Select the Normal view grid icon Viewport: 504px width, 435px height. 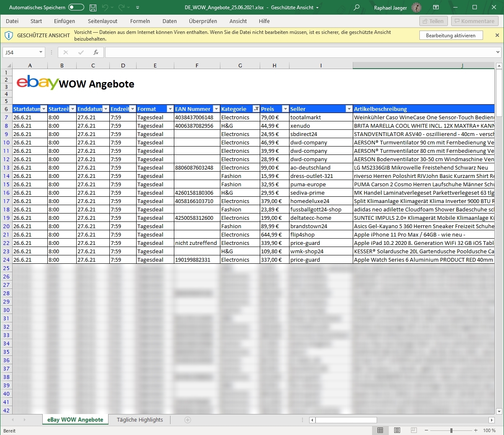[380, 430]
